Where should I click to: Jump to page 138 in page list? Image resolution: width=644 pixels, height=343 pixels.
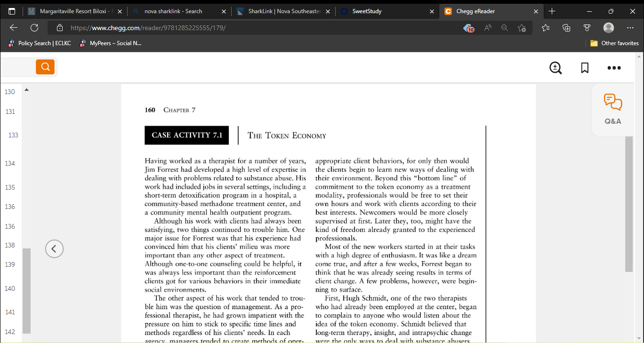10,245
